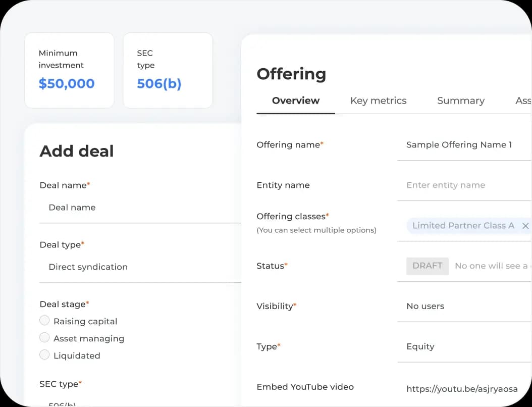This screenshot has width=532, height=407.
Task: Open the partially visible tab after Summary
Action: tap(523, 100)
